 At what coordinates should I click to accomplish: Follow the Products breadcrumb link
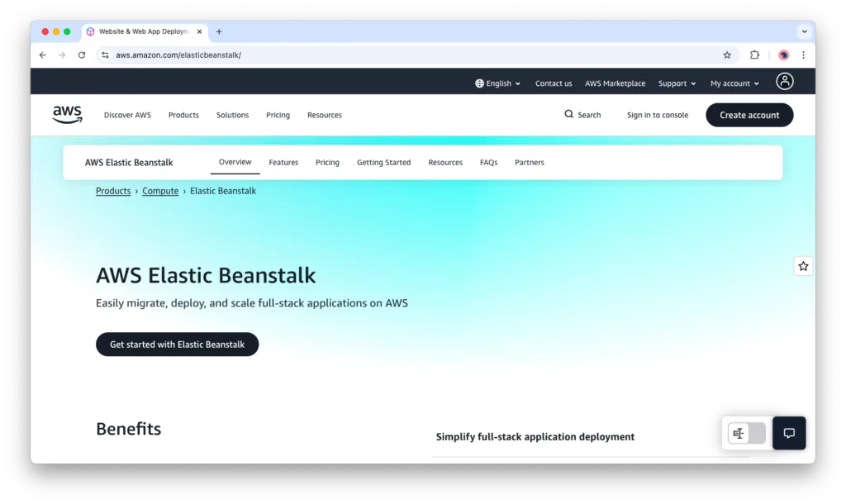coord(113,191)
